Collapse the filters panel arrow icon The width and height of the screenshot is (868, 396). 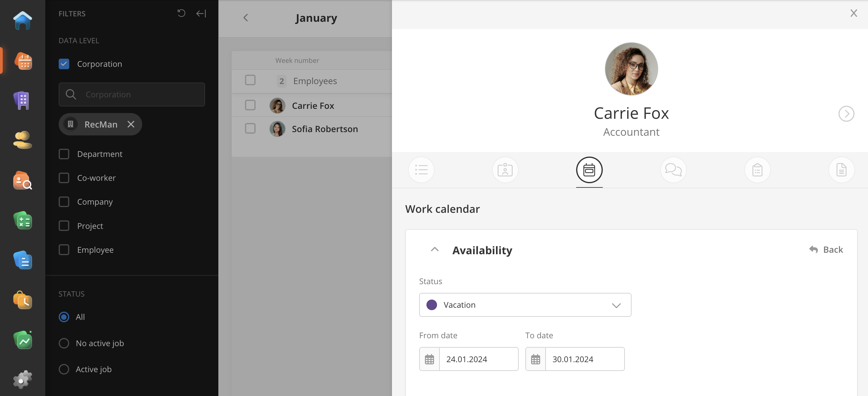click(x=201, y=14)
